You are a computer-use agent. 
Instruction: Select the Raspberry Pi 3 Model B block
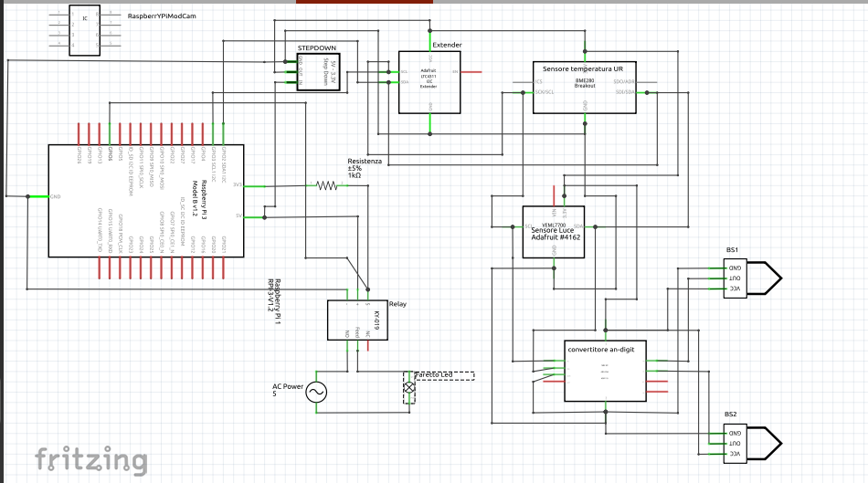[x=146, y=201]
